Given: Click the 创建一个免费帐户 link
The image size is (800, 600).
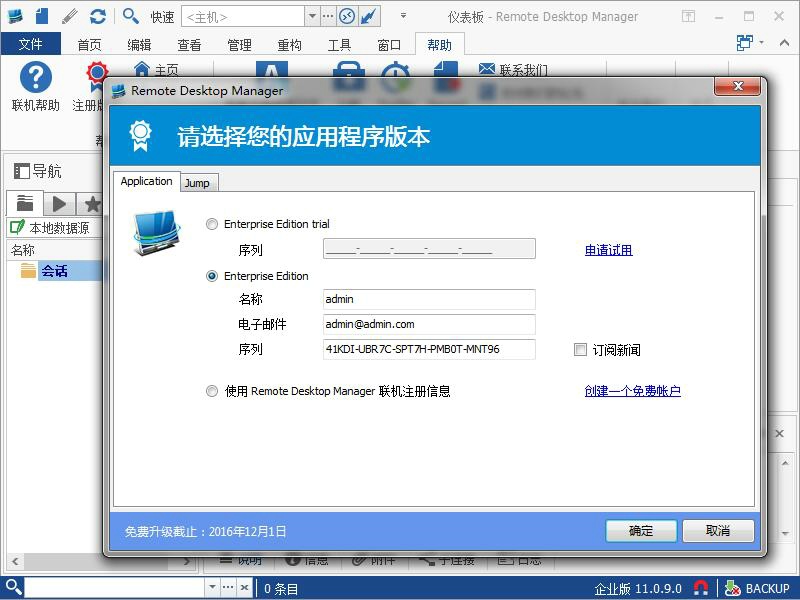Looking at the screenshot, I should click(633, 391).
